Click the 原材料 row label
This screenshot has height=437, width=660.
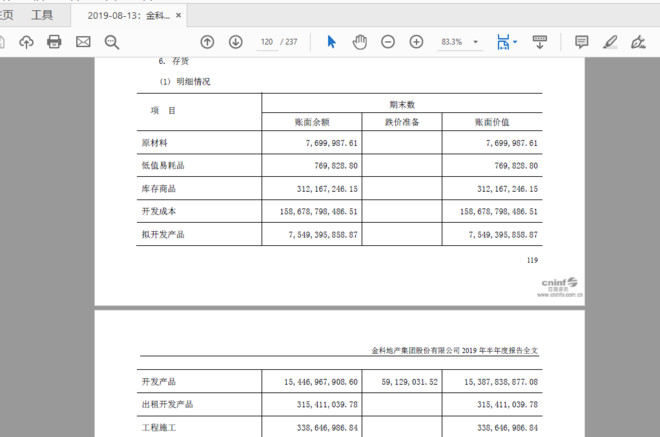154,143
